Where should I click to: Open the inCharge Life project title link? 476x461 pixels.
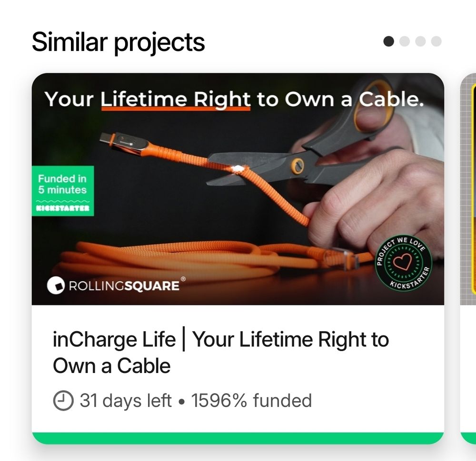(220, 352)
